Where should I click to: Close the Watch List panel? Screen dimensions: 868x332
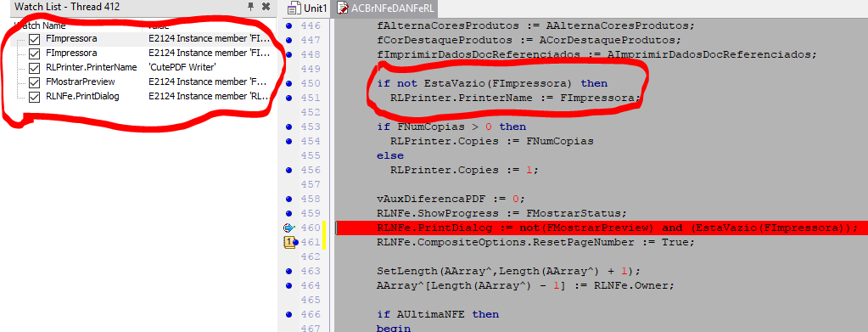pos(266,7)
